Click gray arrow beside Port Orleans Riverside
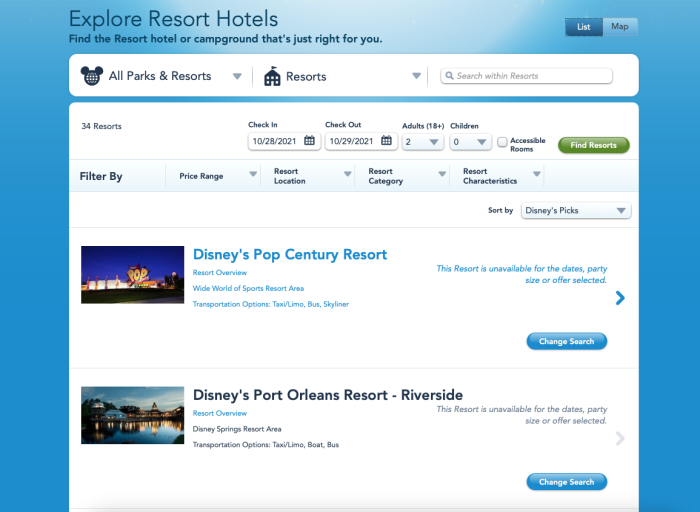 coord(620,438)
